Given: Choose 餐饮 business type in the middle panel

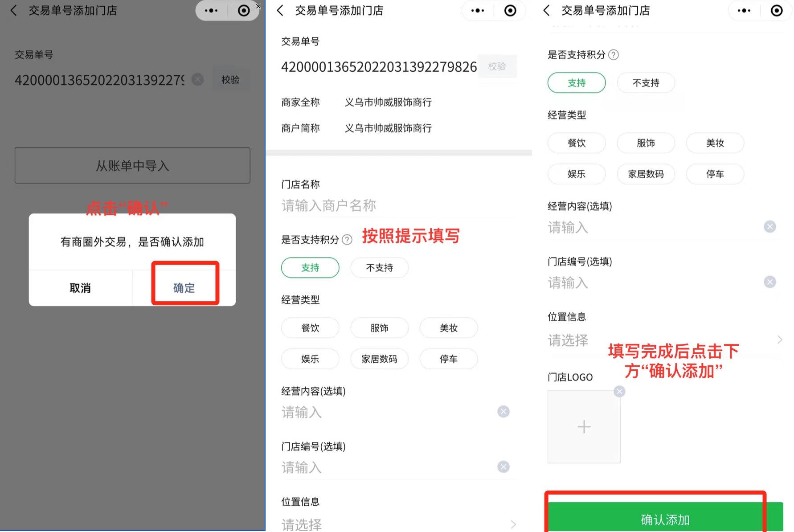Looking at the screenshot, I should point(310,328).
